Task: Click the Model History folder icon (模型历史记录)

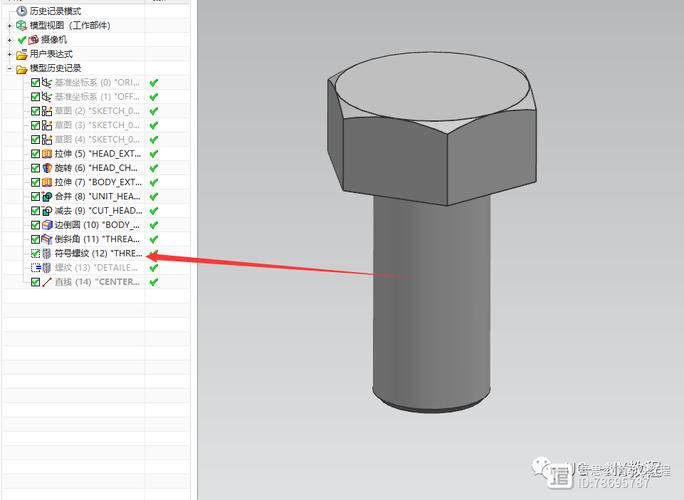Action: pyautogui.click(x=21, y=69)
